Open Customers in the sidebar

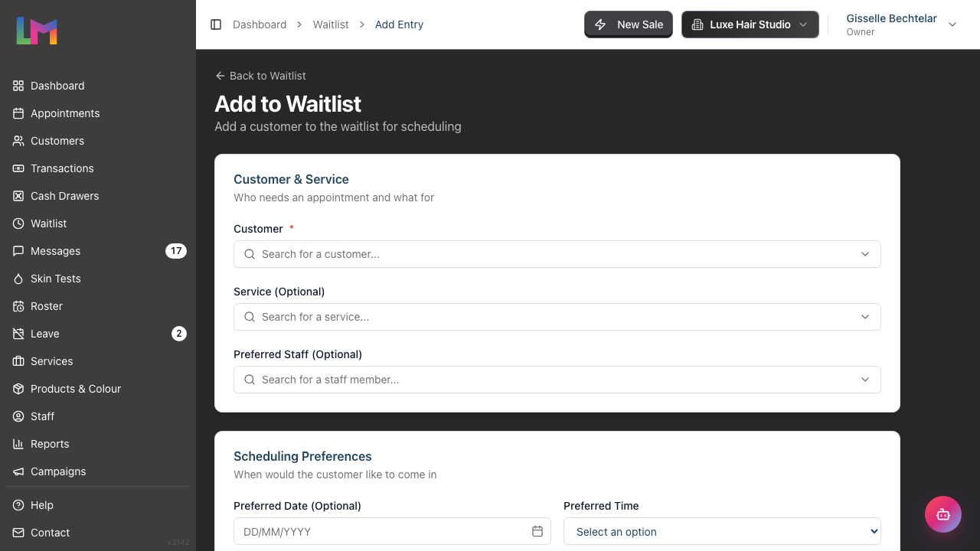[x=98, y=141]
